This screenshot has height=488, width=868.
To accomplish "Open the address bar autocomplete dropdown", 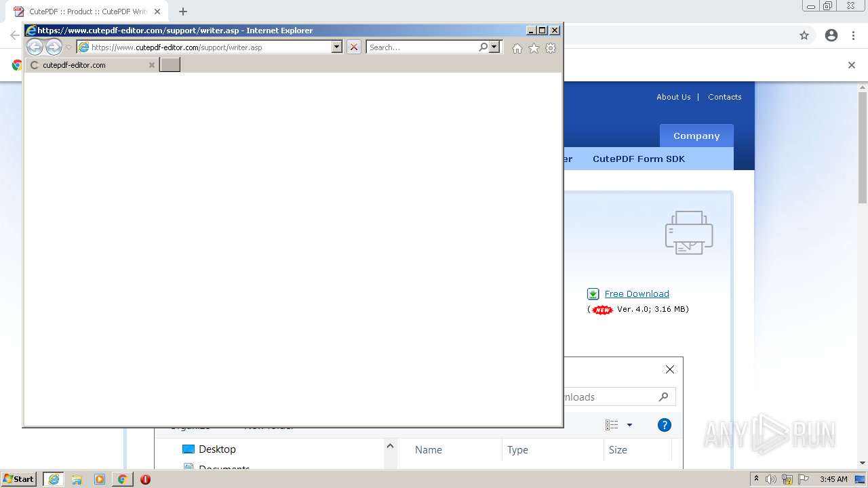I will coord(337,47).
